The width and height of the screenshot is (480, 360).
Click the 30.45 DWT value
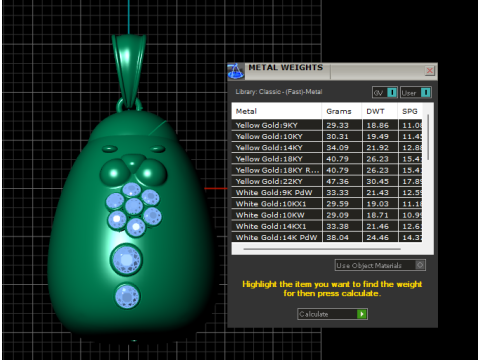point(377,181)
